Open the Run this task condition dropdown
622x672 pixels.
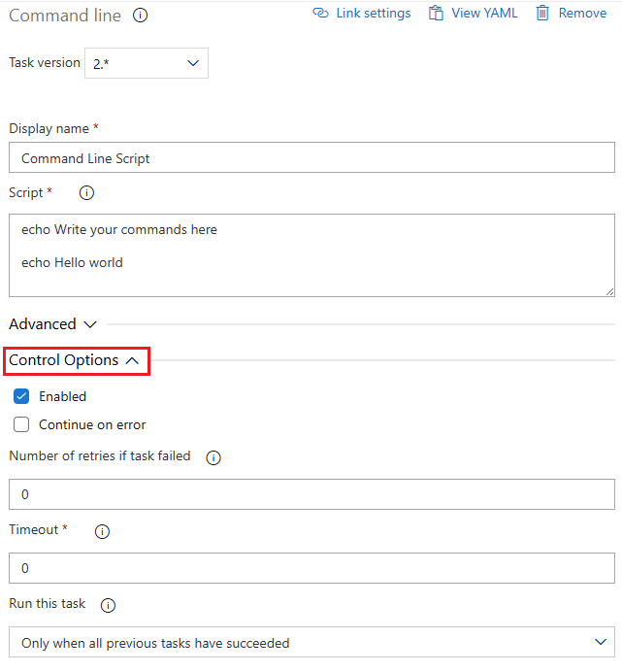click(x=311, y=642)
